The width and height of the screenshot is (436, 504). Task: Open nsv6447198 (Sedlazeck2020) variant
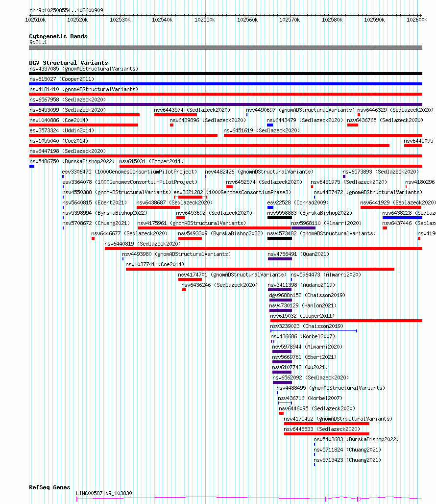coord(68,151)
